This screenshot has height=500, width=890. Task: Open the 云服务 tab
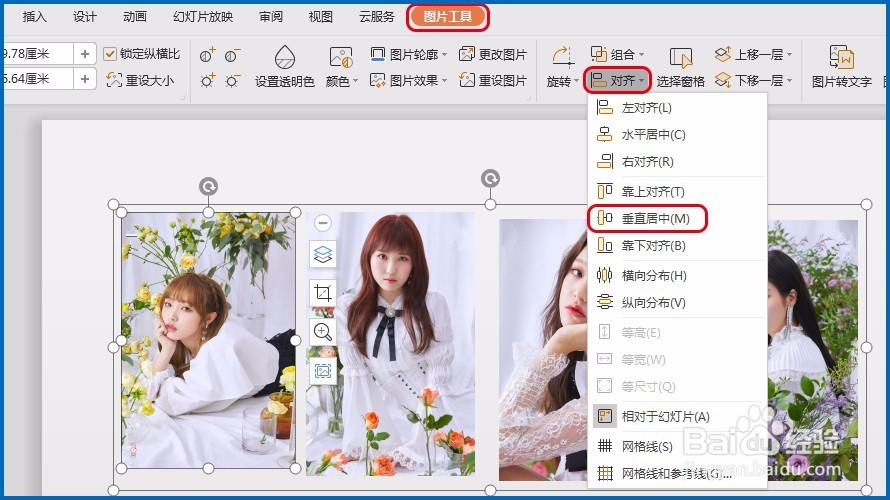[x=376, y=17]
